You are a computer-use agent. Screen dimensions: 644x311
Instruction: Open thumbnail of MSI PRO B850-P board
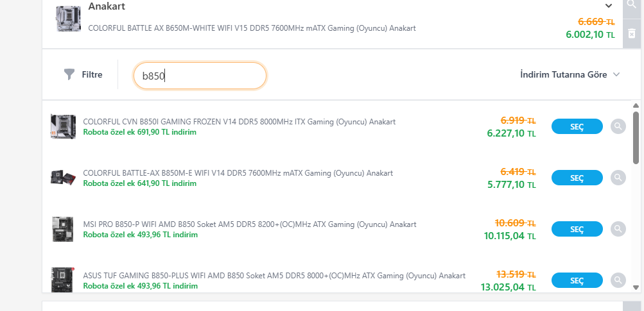pos(63,229)
